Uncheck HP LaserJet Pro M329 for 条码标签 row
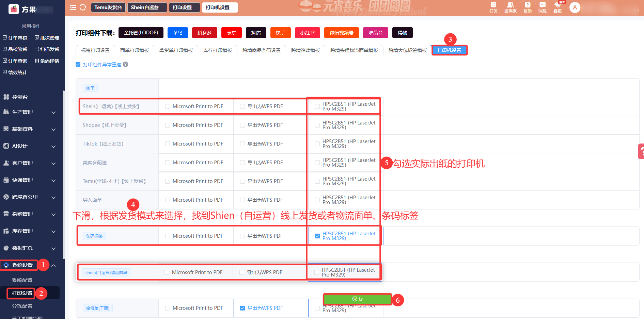Image resolution: width=644 pixels, height=319 pixels. point(317,236)
